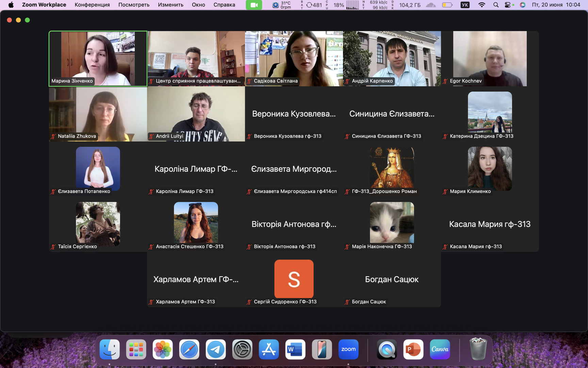
Task: Open the Zoom Workplace app menu
Action: coord(44,5)
